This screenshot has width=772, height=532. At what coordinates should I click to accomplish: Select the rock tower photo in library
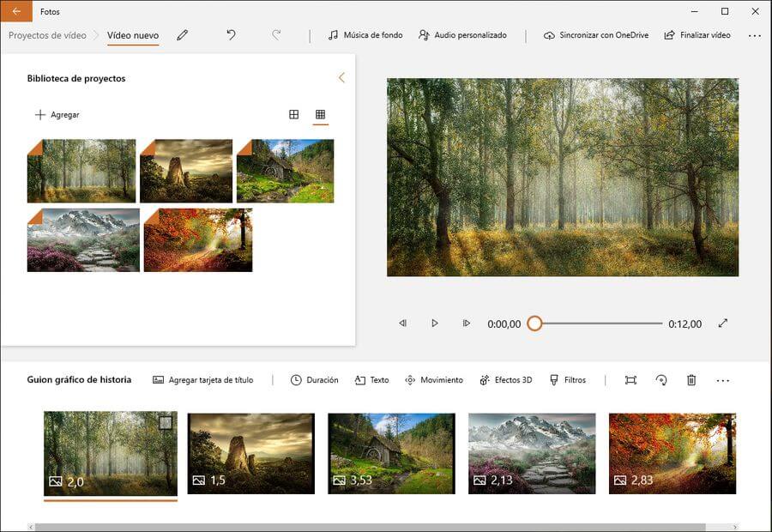(x=186, y=171)
